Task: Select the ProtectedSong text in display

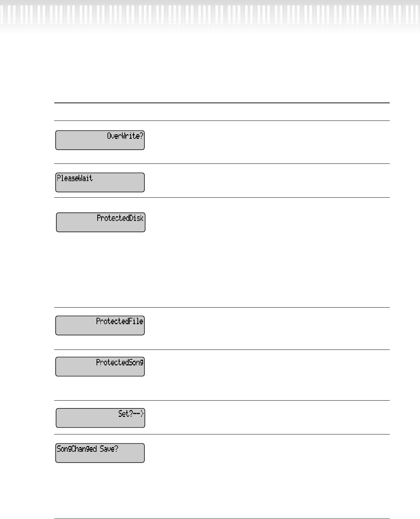Action: [119, 363]
